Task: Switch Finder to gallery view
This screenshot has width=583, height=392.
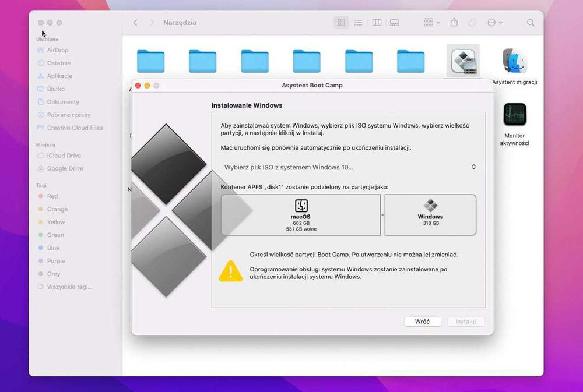Action: click(394, 23)
